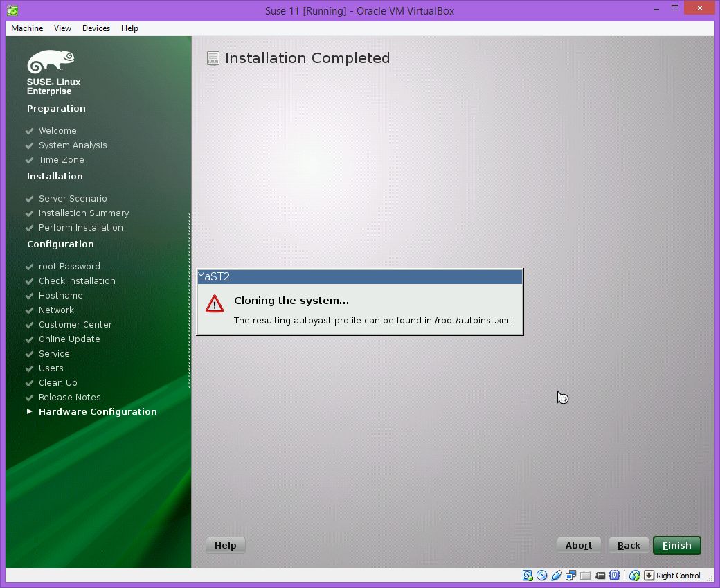This screenshot has width=720, height=588.
Task: Select the Online Update step
Action: 69,339
